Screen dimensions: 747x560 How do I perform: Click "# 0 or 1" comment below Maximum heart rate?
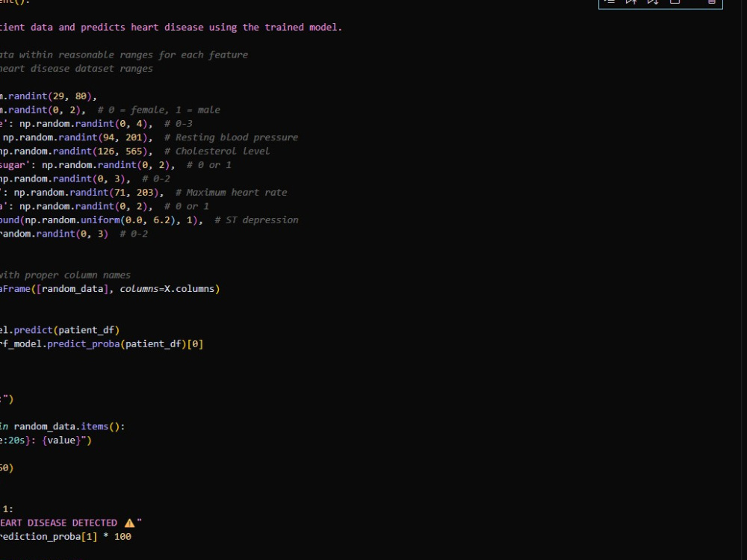[x=186, y=206]
